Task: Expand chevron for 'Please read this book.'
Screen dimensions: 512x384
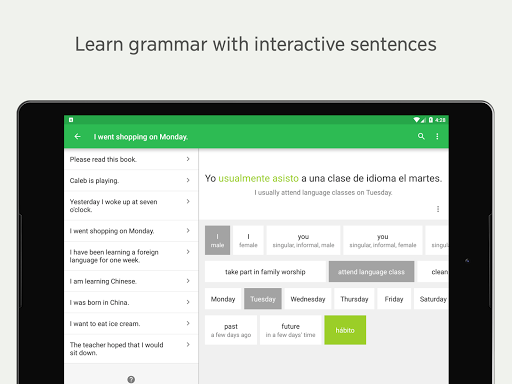Action: click(x=188, y=159)
